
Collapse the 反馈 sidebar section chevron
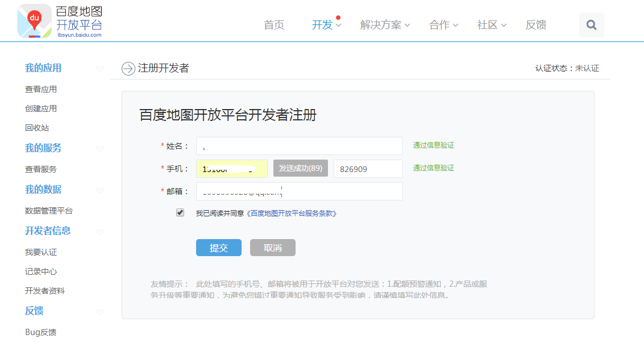pos(100,311)
